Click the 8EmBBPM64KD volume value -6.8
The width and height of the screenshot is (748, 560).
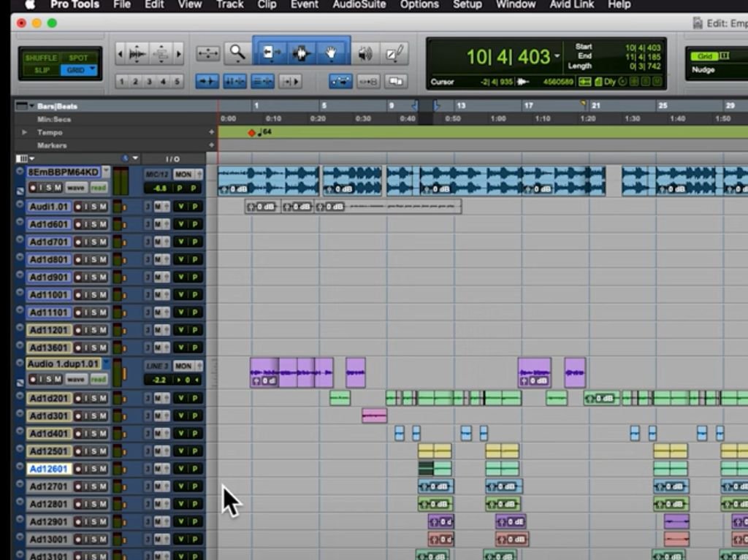pyautogui.click(x=159, y=188)
